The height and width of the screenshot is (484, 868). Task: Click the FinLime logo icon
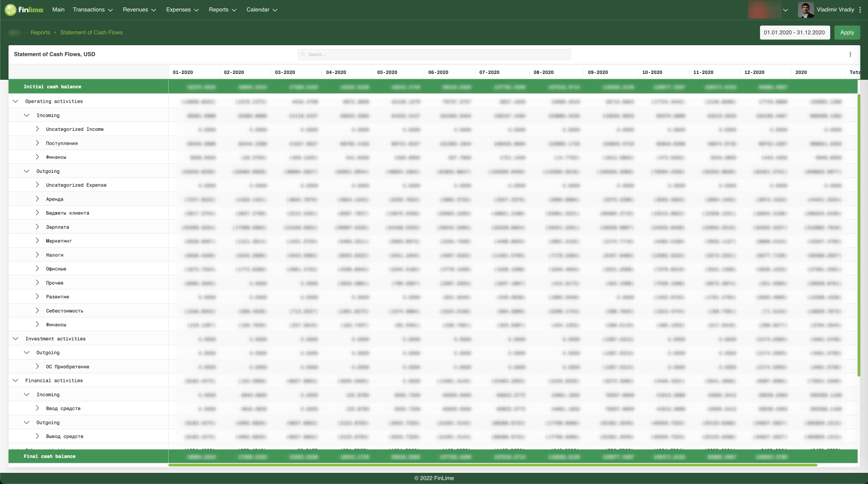[x=10, y=9]
